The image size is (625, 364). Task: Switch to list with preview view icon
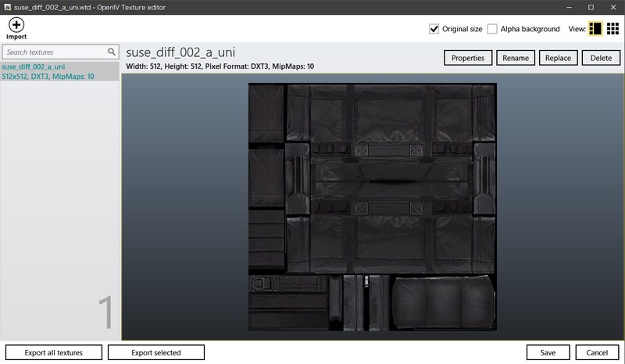tap(595, 29)
